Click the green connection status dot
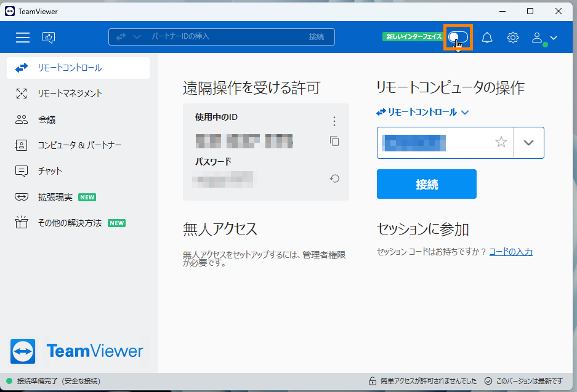577x392 pixels. point(9,381)
